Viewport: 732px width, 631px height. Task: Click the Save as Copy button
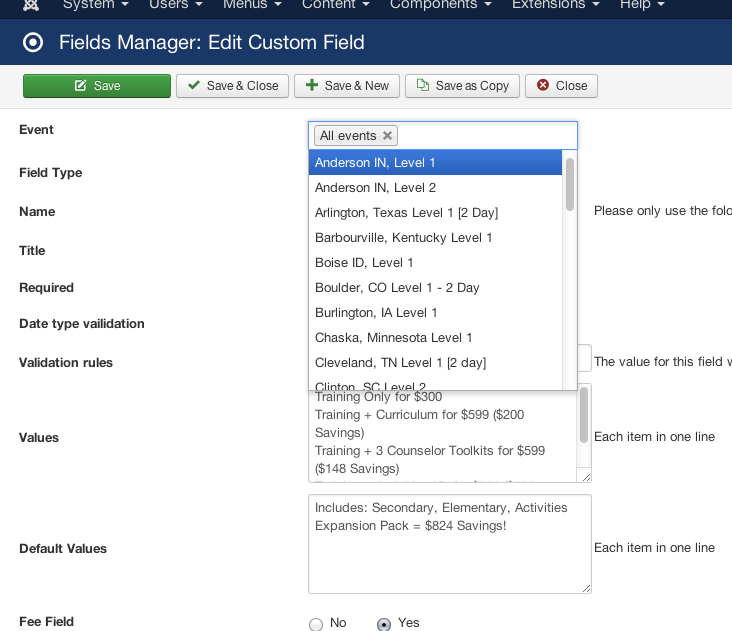(x=463, y=86)
